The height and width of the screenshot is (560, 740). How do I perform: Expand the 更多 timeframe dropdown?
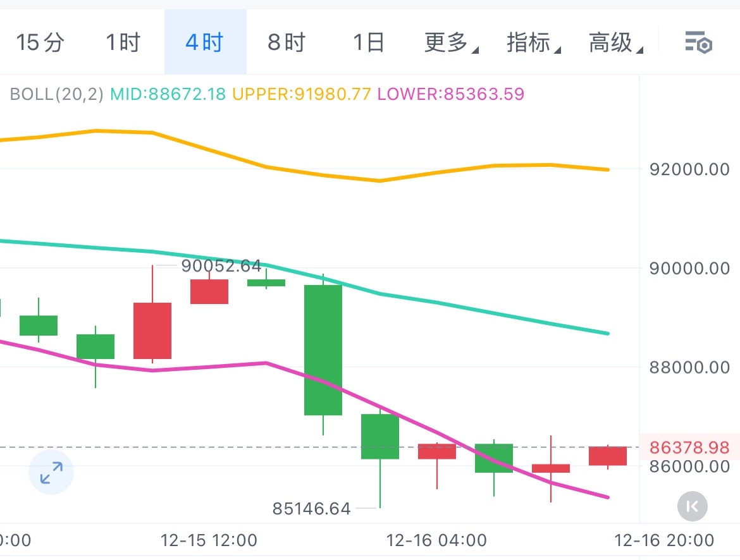tap(451, 43)
